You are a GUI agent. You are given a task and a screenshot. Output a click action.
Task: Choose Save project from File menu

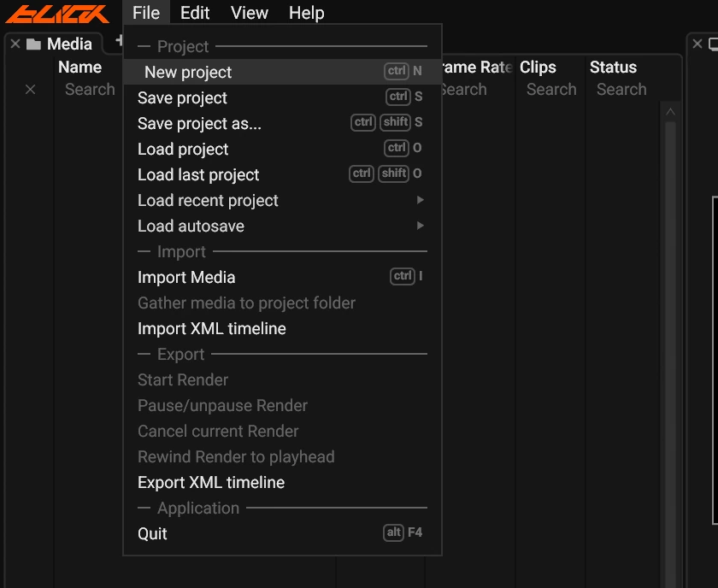283,97
